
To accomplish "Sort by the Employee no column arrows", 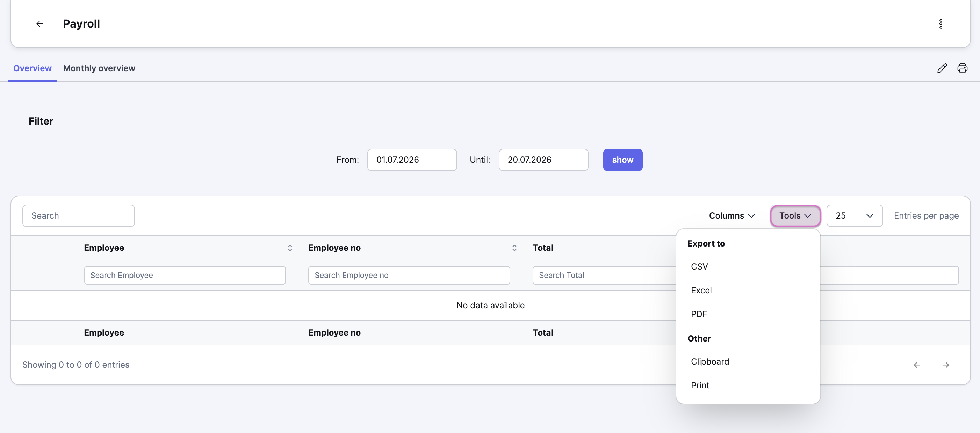I will coord(514,248).
